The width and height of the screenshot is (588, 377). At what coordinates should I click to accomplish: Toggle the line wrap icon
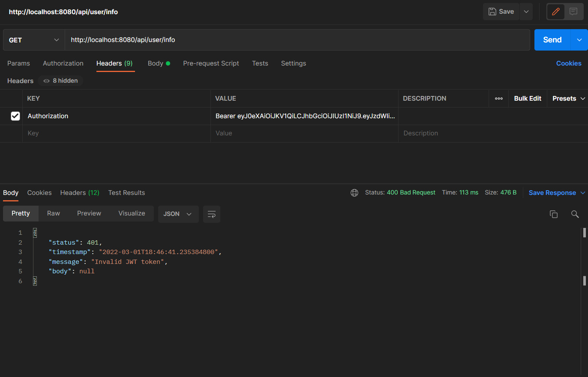pyautogui.click(x=212, y=214)
